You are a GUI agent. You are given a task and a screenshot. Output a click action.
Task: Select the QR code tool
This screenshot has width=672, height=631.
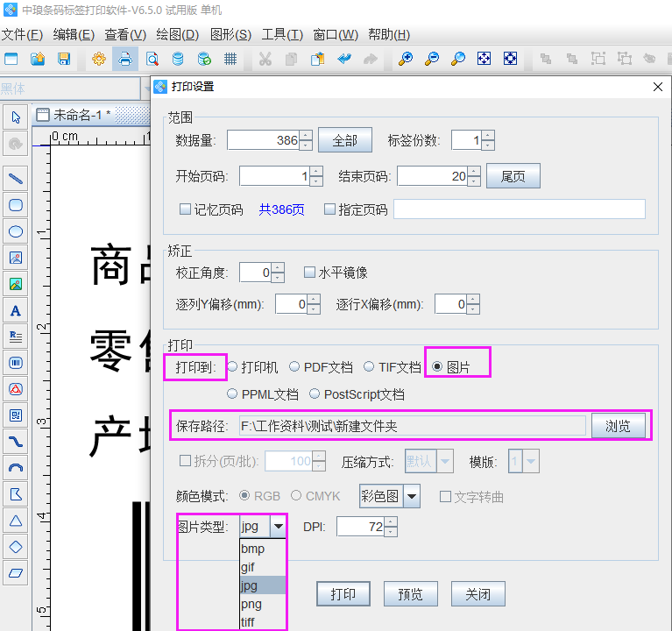(16, 415)
